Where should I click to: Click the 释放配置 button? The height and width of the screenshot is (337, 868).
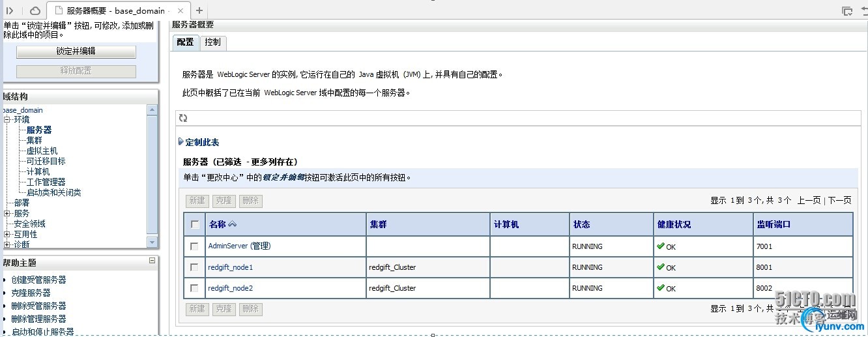pos(76,70)
